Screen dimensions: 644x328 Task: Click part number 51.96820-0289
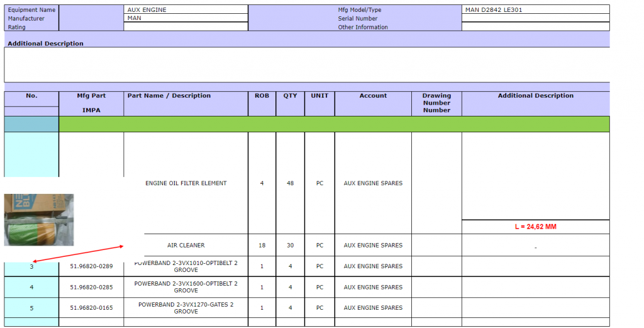(91, 266)
